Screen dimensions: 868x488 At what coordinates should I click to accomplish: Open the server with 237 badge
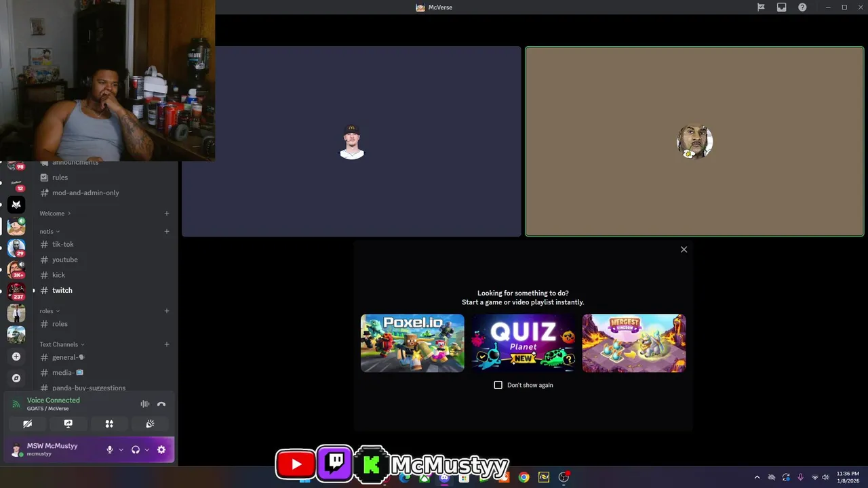16,291
